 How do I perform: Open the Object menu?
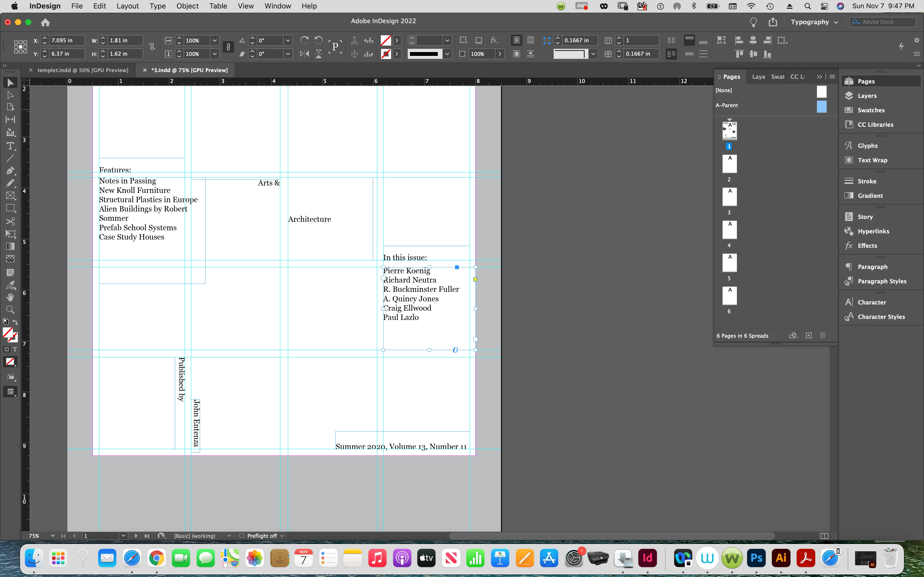point(187,6)
